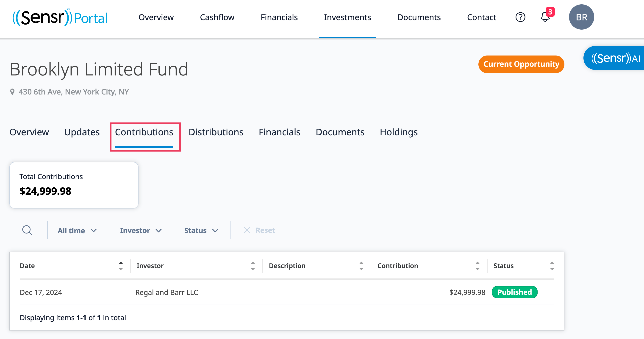The image size is (644, 339).
Task: Select the Regal and Barr LLC row
Action: click(x=287, y=292)
